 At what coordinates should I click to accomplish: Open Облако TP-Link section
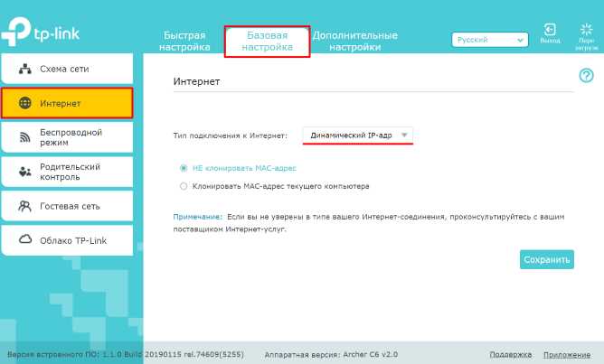coord(67,240)
